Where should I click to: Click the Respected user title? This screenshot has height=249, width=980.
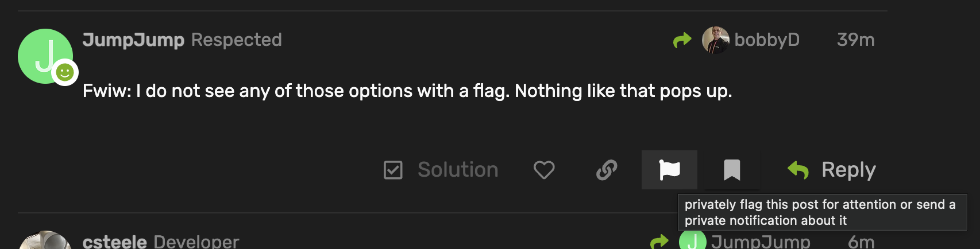[236, 40]
